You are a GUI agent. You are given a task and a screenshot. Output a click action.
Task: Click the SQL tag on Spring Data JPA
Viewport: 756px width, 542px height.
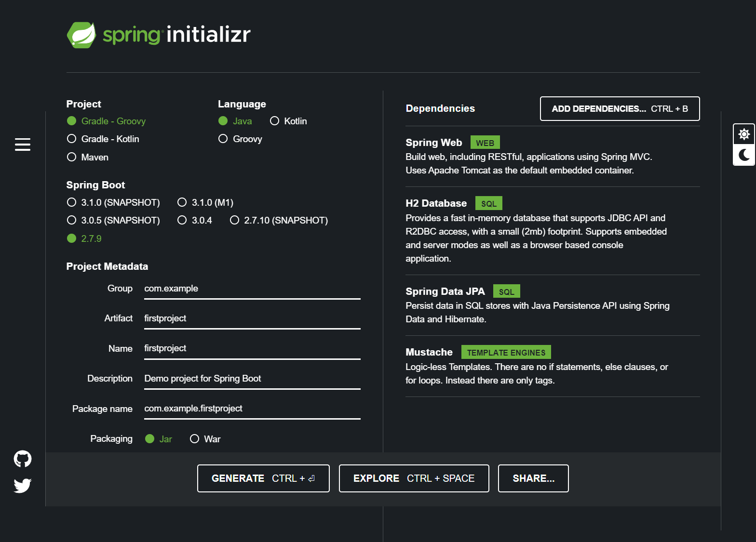(x=507, y=291)
